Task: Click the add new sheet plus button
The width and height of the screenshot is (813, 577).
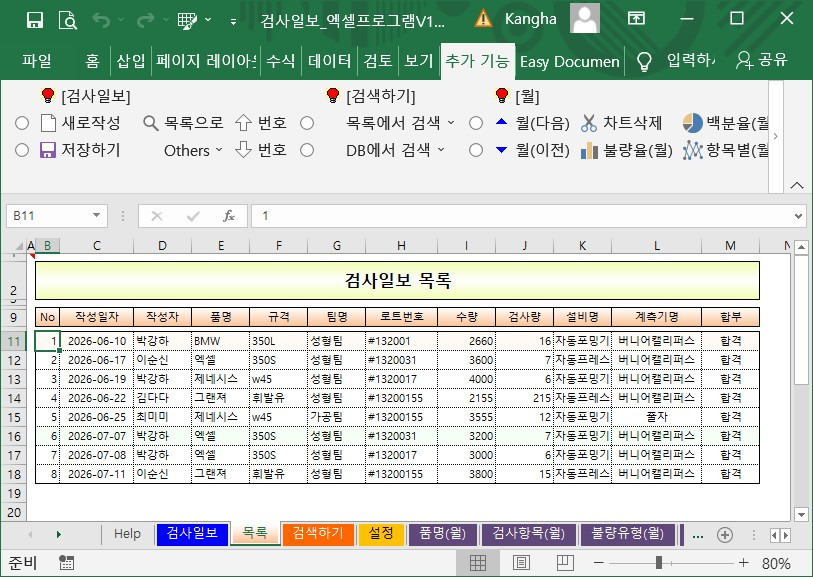Action: pos(725,535)
